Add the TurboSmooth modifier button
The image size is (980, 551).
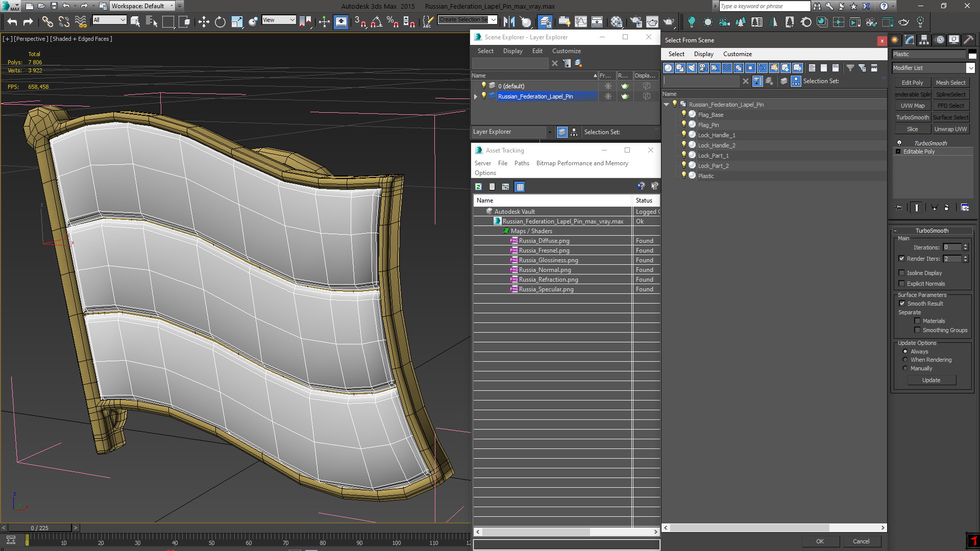[912, 117]
